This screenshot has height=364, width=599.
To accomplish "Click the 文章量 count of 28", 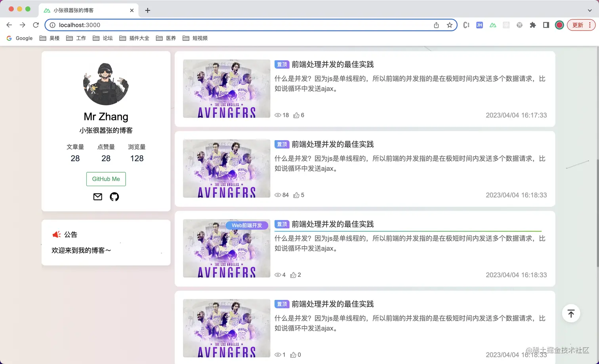I will click(x=75, y=158).
